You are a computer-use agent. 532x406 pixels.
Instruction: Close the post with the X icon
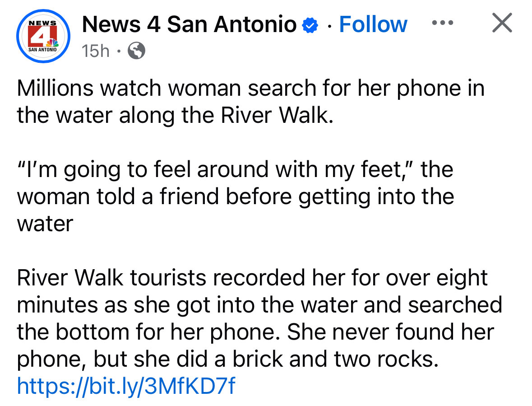[502, 23]
